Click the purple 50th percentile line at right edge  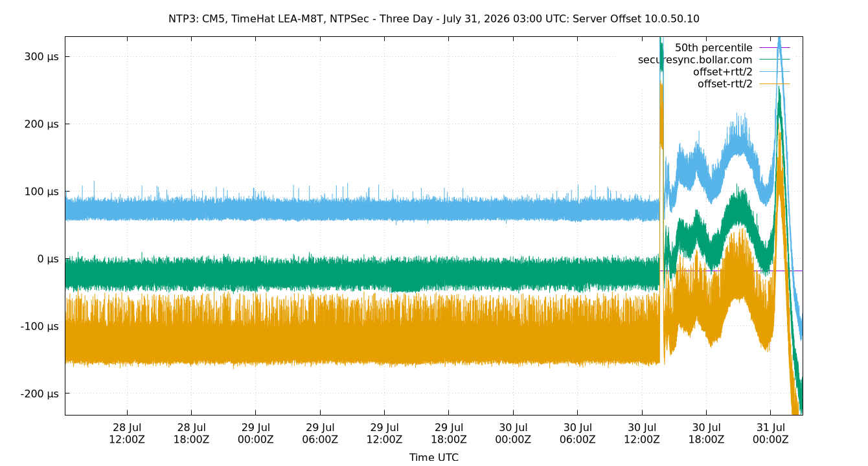(x=799, y=271)
